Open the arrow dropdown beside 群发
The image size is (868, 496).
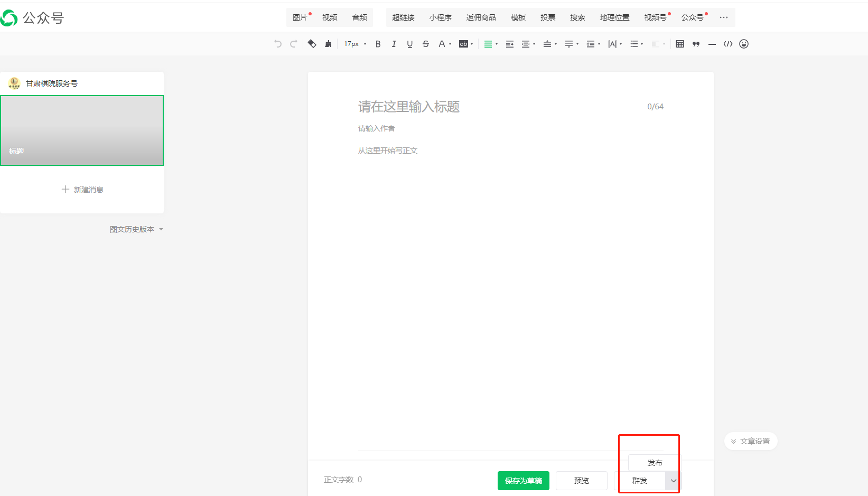673,481
